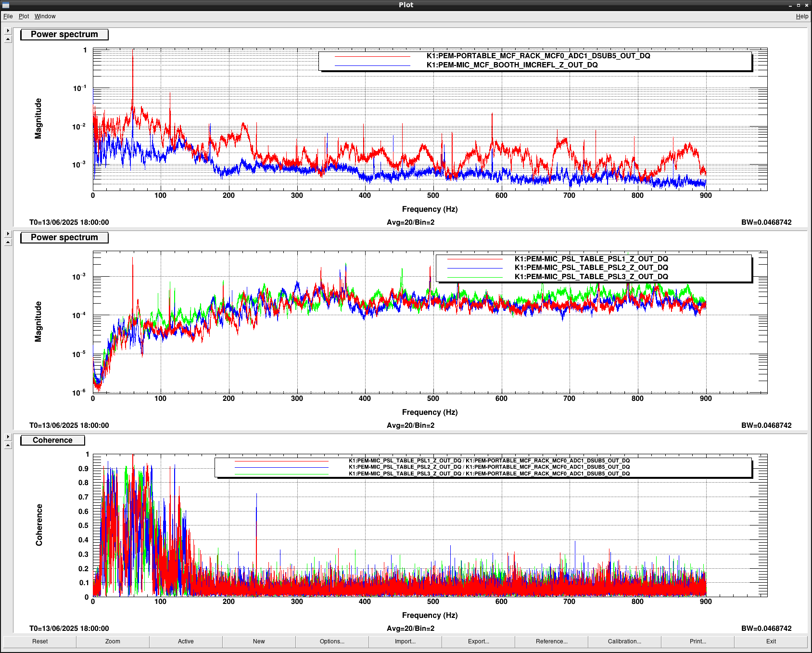The width and height of the screenshot is (812, 653).
Task: Open the Reference... dialog
Action: 552,641
